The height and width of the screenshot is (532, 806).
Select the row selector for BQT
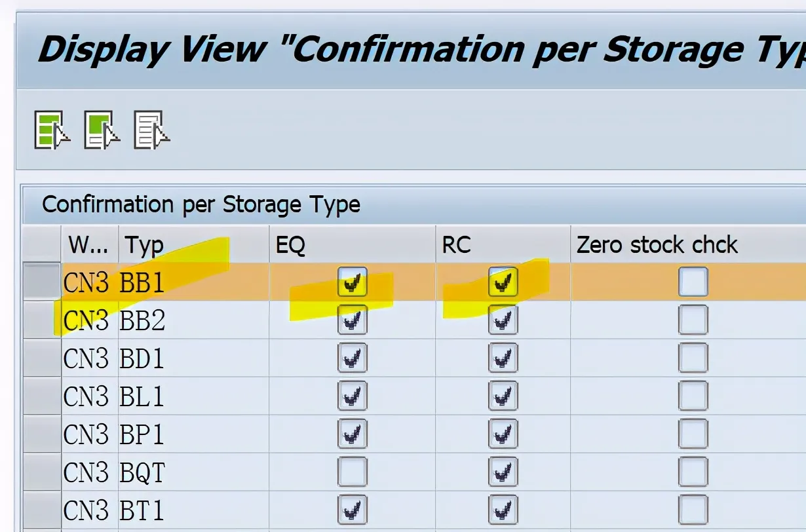pyautogui.click(x=42, y=472)
